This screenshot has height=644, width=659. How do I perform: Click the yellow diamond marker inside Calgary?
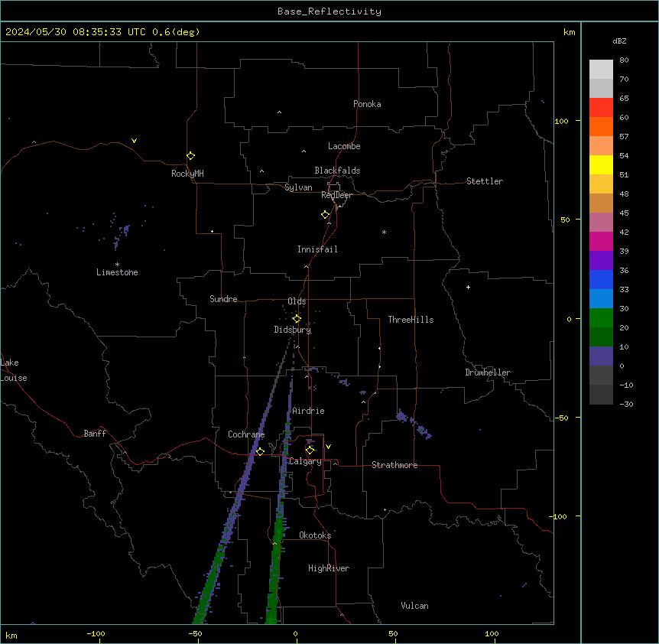(310, 450)
